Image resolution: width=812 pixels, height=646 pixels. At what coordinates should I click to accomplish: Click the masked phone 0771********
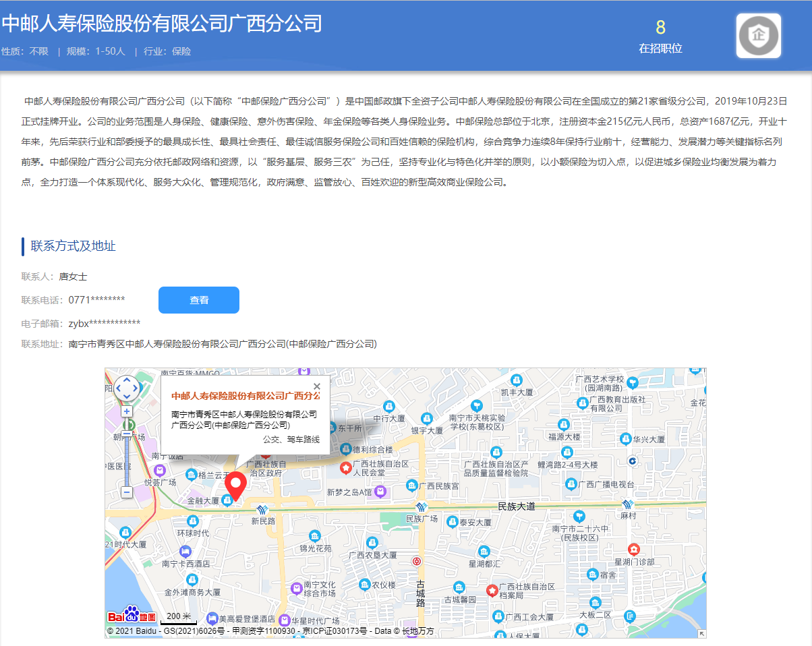(x=96, y=300)
